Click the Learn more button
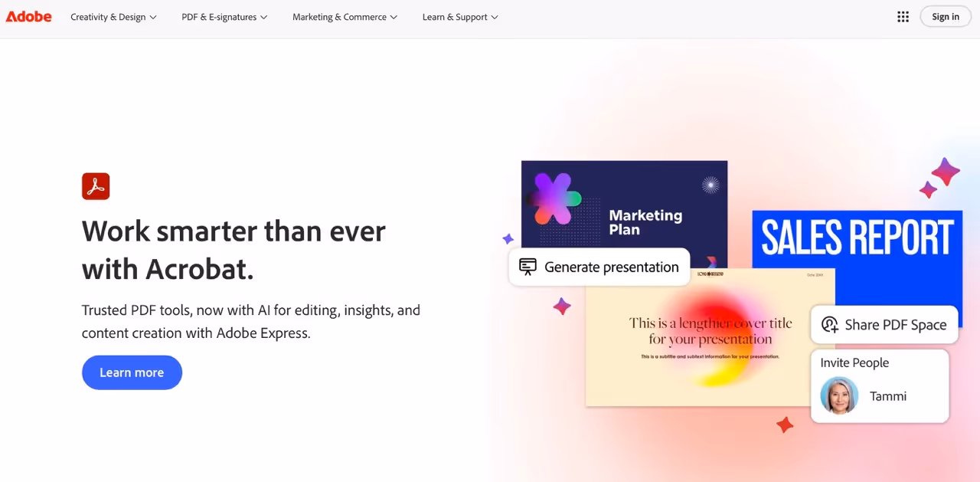 click(x=132, y=372)
